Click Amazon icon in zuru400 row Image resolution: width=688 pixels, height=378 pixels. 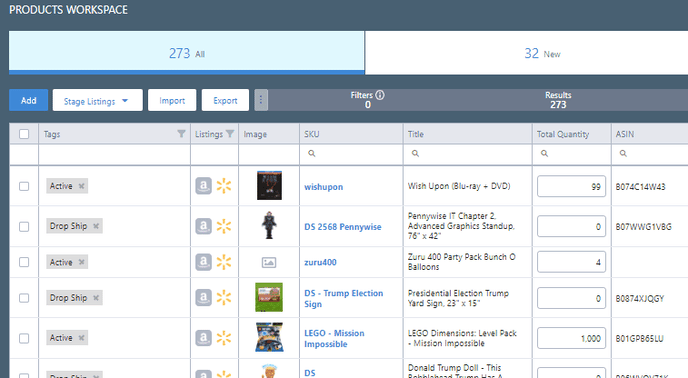(203, 262)
